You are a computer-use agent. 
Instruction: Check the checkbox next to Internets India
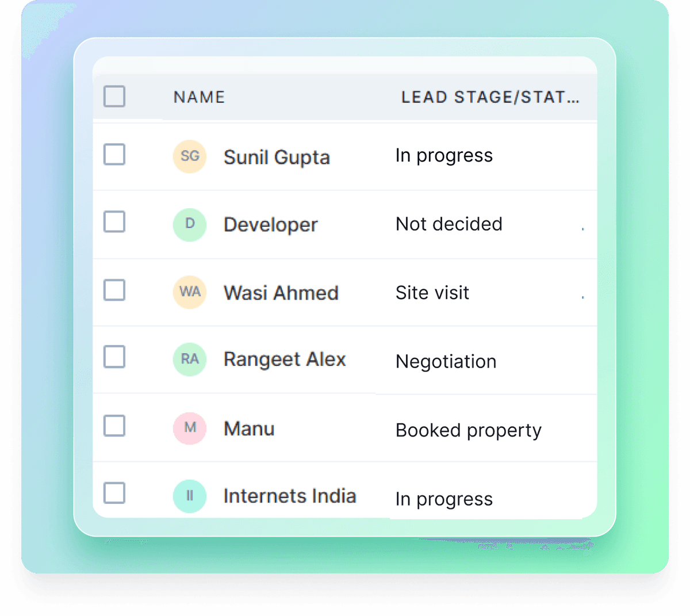click(114, 493)
